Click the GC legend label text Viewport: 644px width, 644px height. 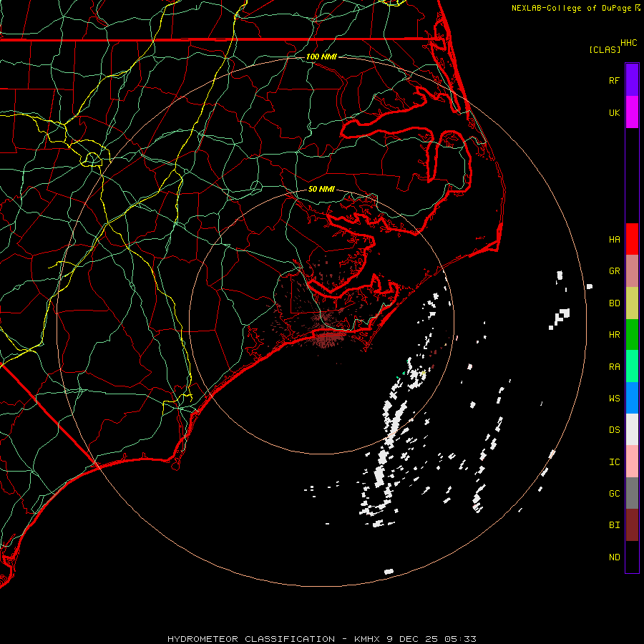(x=614, y=494)
